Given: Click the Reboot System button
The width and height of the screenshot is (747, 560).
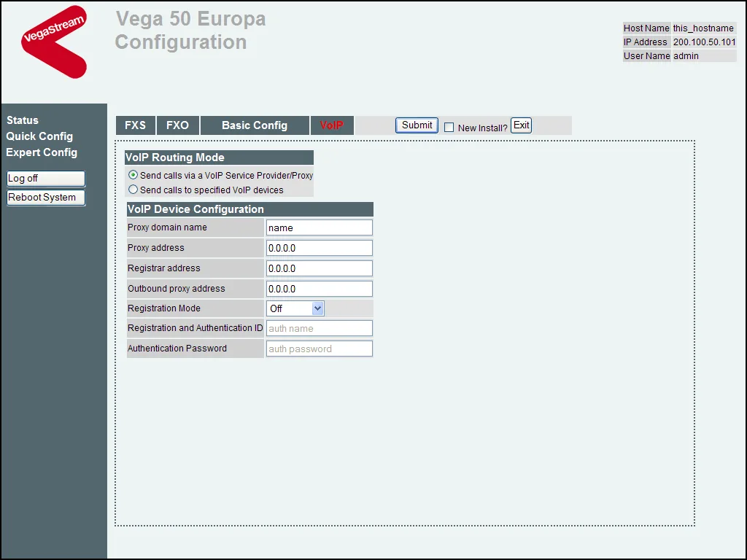Looking at the screenshot, I should tap(46, 198).
